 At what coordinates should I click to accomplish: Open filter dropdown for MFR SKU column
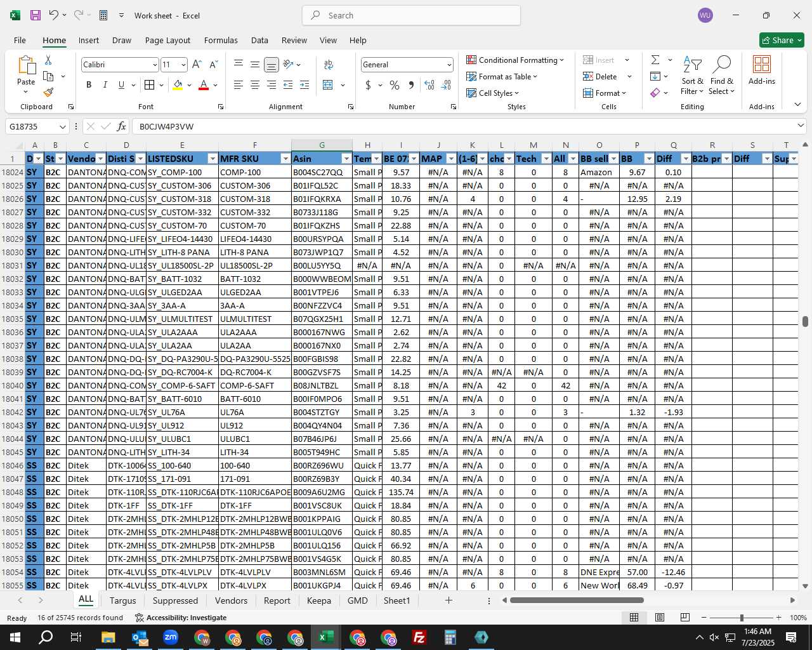(x=285, y=159)
